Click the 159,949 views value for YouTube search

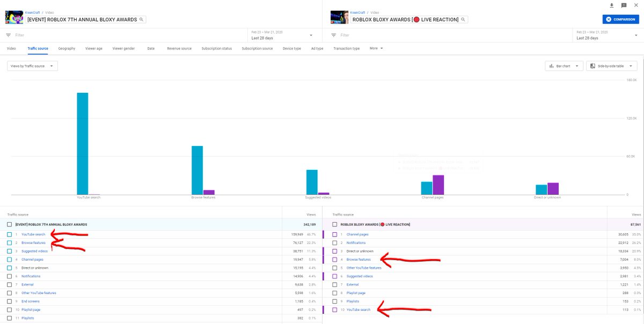(297, 234)
